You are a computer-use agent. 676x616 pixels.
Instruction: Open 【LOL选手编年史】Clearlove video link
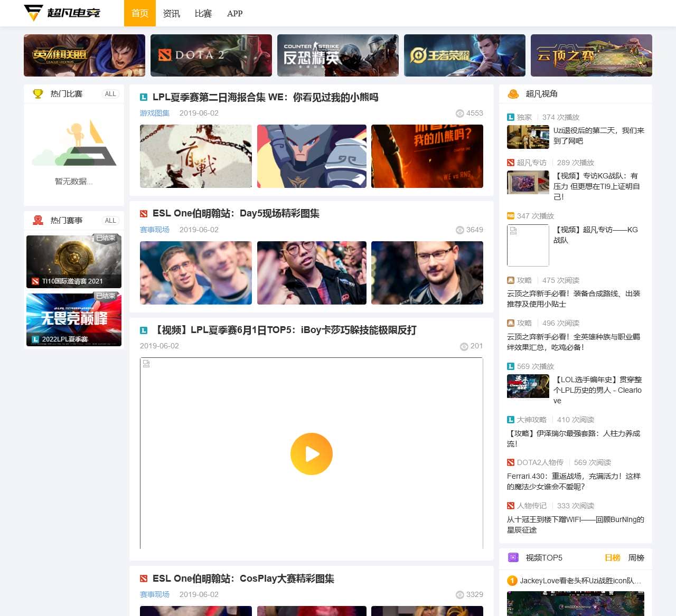598,390
